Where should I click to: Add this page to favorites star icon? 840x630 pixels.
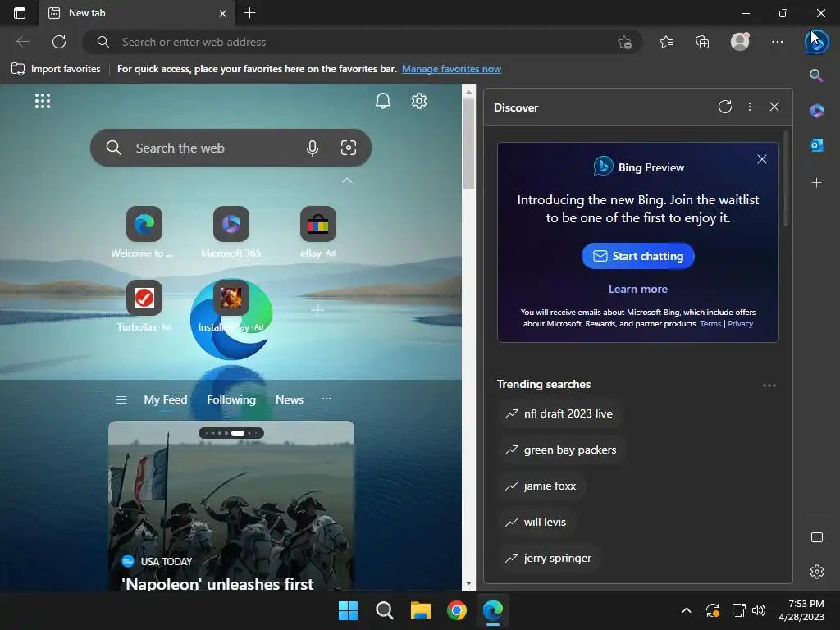(x=624, y=42)
